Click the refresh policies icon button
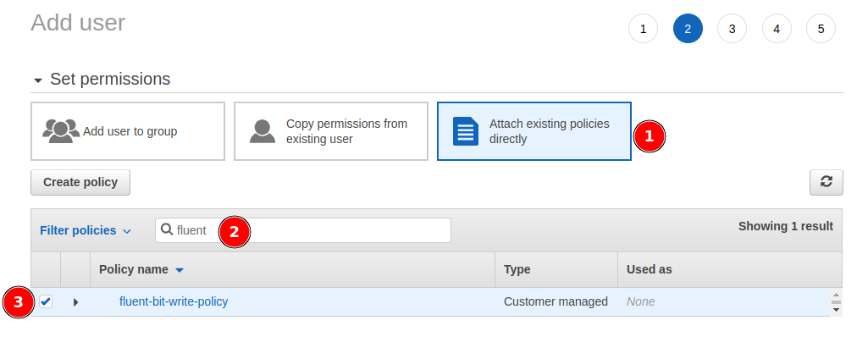The height and width of the screenshot is (337, 868). (826, 182)
